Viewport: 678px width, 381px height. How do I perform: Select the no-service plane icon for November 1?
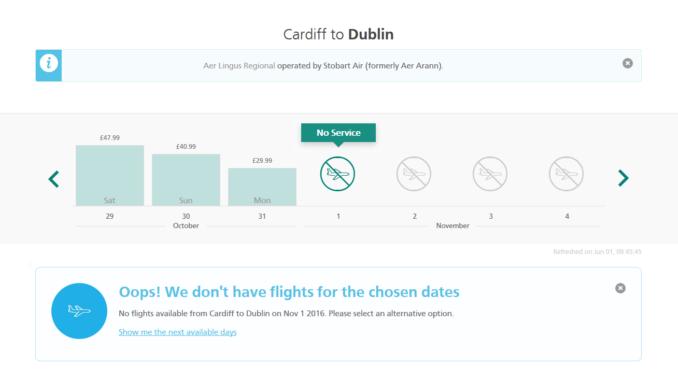[x=338, y=174]
